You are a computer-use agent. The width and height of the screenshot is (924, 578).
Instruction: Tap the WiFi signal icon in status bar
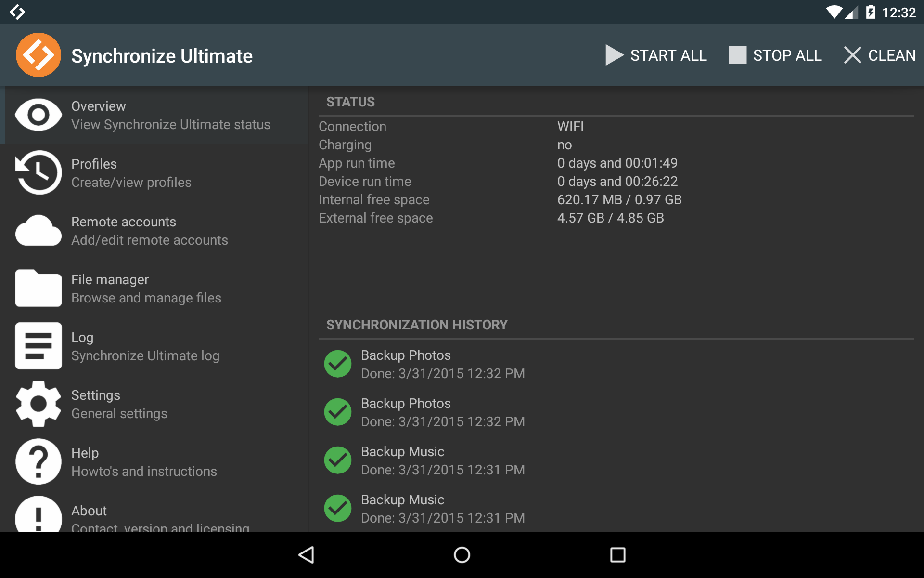coord(834,12)
